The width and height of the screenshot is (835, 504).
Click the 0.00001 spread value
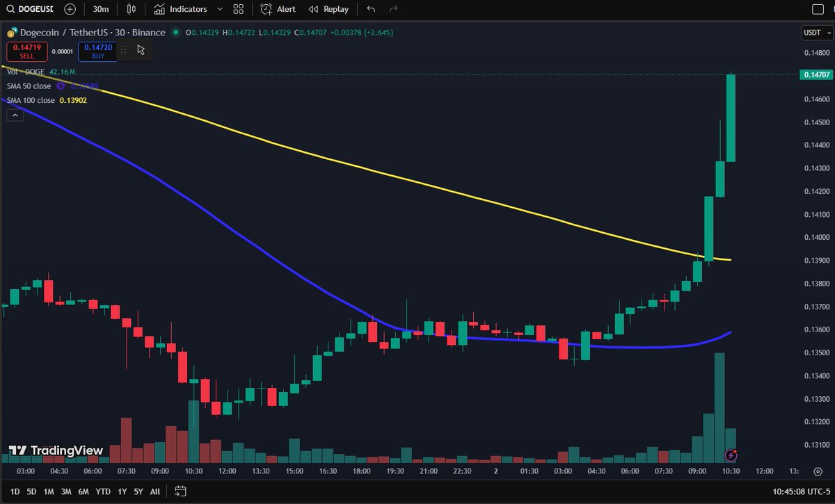click(63, 50)
